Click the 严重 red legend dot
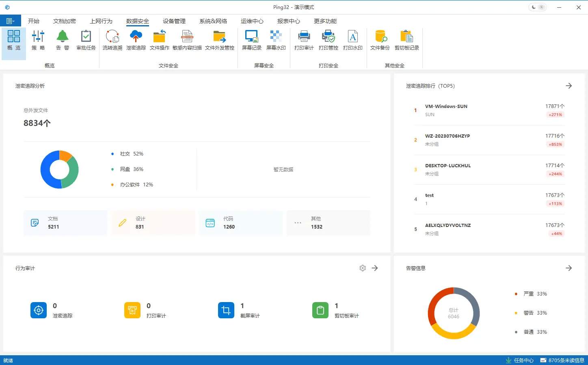 516,294
